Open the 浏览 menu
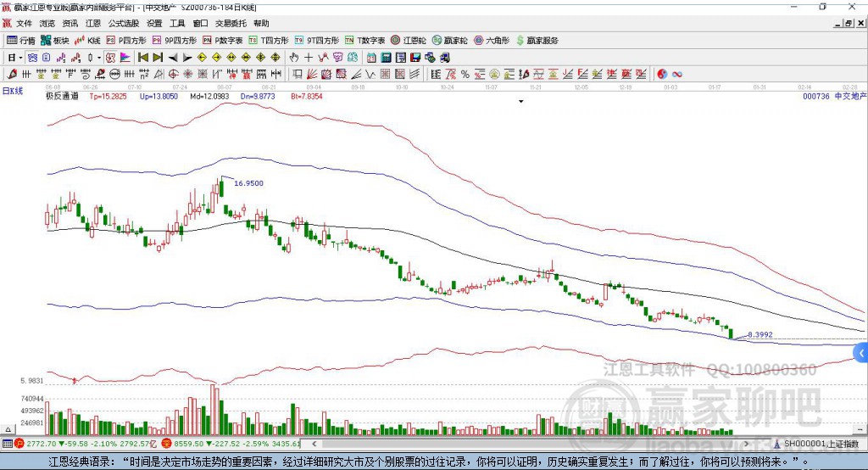868x470 pixels. (x=47, y=23)
